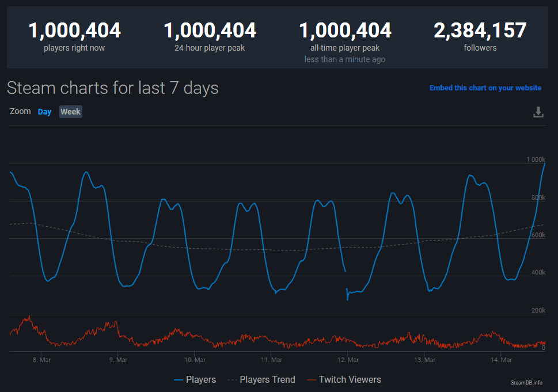The width and height of the screenshot is (558, 392).
Task: Click the SteamDB.info credit link
Action: 526,383
